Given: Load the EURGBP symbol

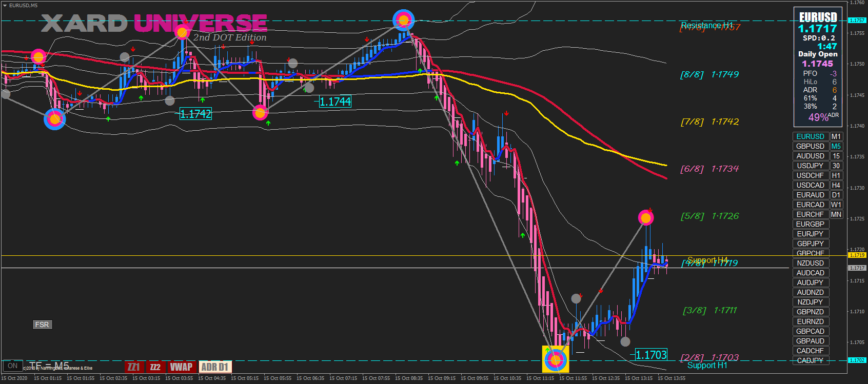Looking at the screenshot, I should click(x=811, y=224).
